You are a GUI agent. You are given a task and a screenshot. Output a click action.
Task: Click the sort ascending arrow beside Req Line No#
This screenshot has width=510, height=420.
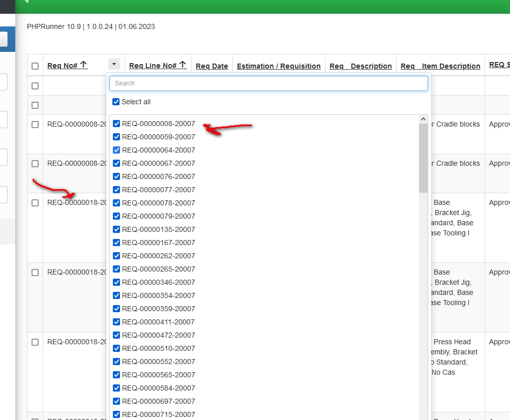point(184,63)
